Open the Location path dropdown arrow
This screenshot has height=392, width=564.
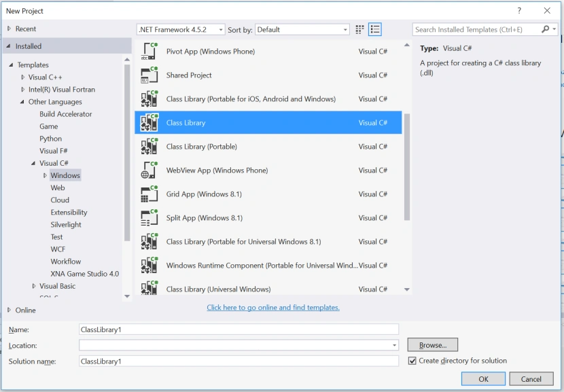tap(394, 345)
